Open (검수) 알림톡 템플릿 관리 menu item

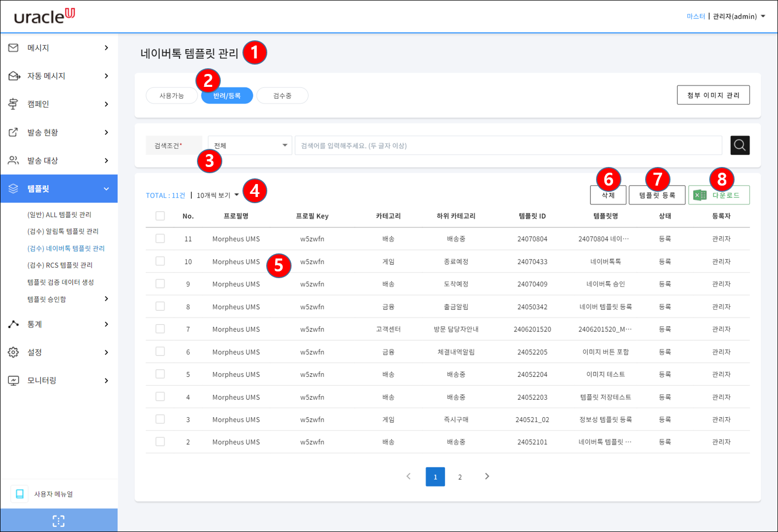[x=63, y=231]
